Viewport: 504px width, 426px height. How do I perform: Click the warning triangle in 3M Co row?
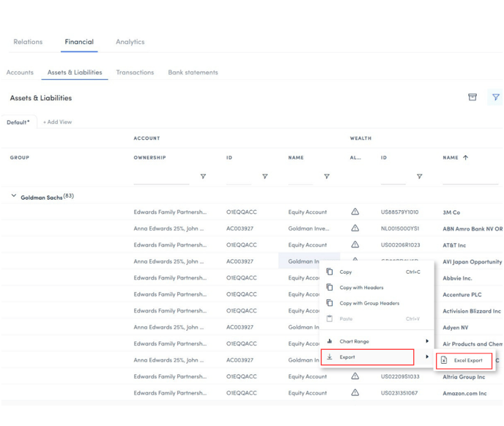(x=355, y=212)
